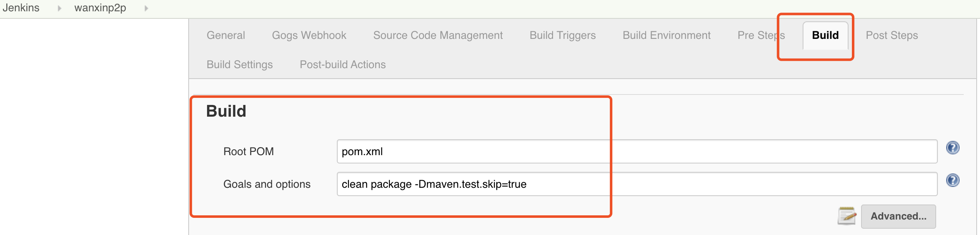Screen dimensions: 980x235
Task: Select the Gogs Webhook tab
Action: click(309, 35)
